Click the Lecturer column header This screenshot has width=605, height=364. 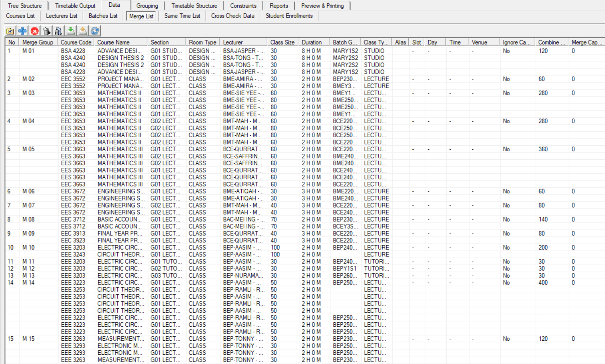[243, 42]
